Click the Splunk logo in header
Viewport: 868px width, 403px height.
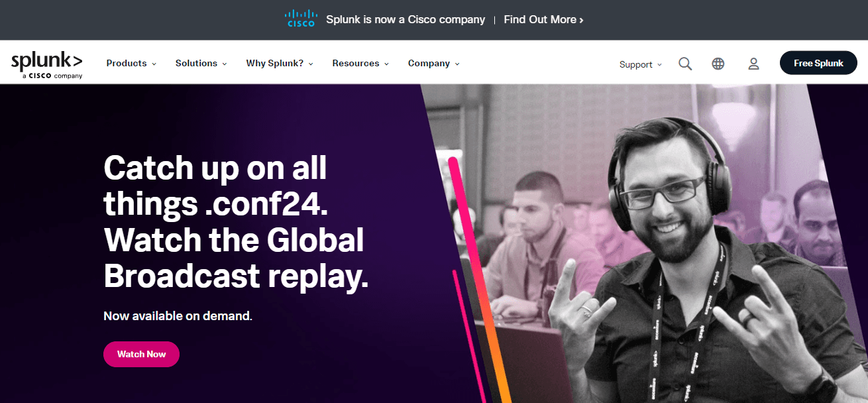tap(47, 61)
